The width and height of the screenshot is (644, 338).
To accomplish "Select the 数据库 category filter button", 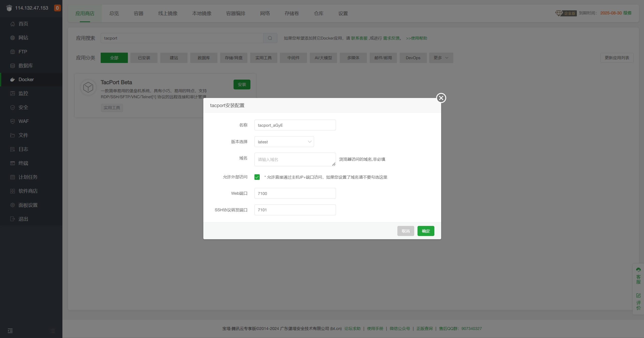I will click(204, 58).
